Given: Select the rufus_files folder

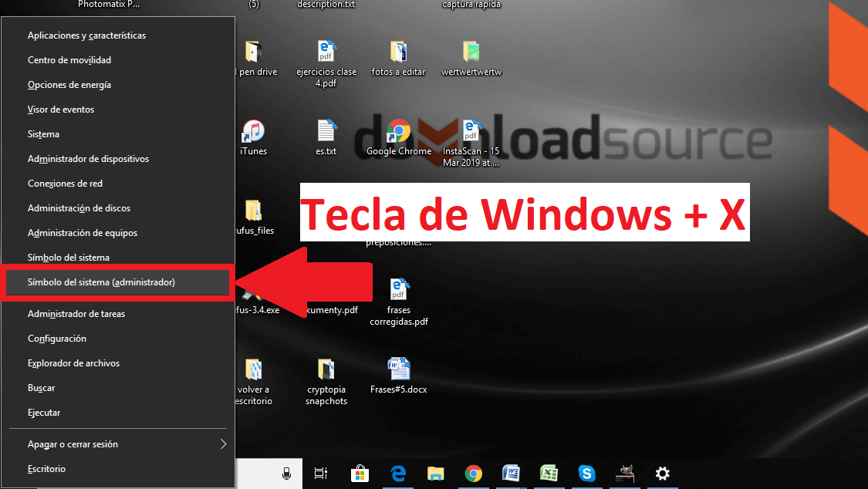Looking at the screenshot, I should (x=254, y=211).
